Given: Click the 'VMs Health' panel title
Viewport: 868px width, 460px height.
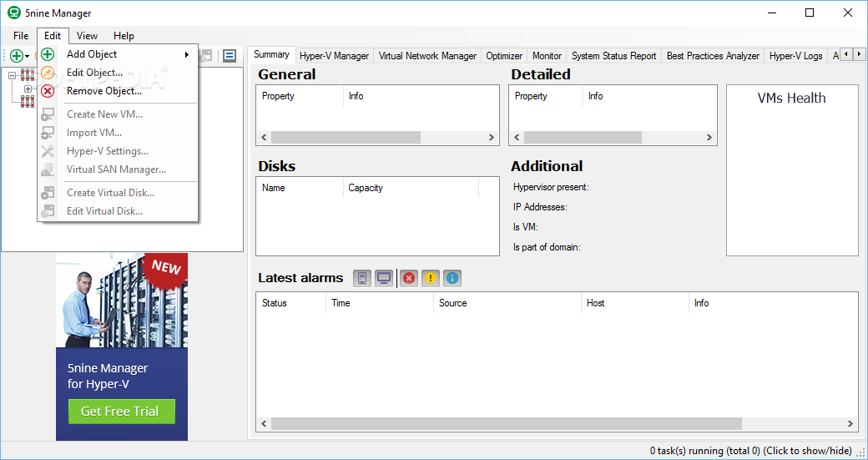Looking at the screenshot, I should coord(791,98).
